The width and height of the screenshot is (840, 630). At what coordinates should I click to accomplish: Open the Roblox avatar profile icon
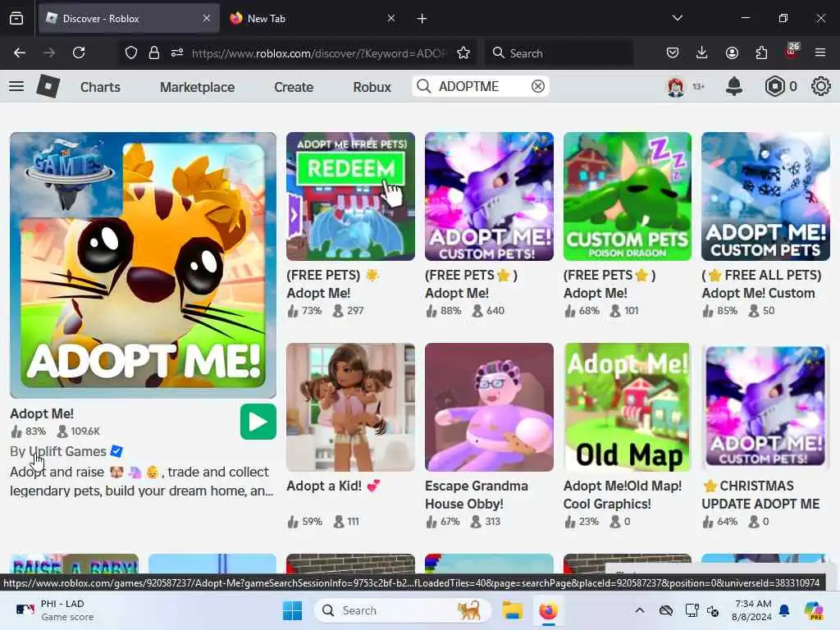(x=676, y=86)
